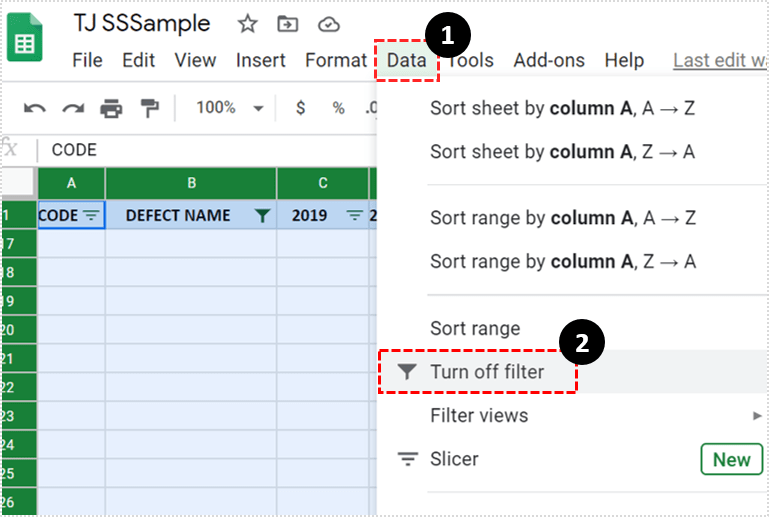
Task: Check the cloud save status icon
Action: (328, 24)
